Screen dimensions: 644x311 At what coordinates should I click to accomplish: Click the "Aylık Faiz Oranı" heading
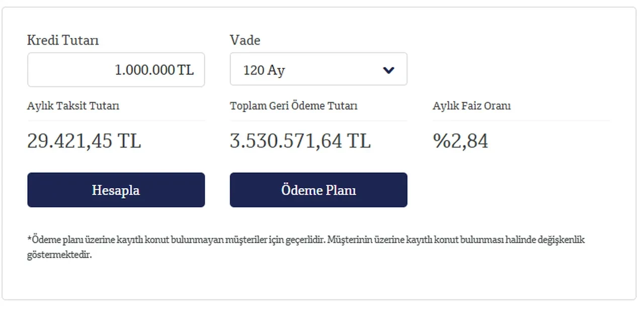pyautogui.click(x=471, y=106)
